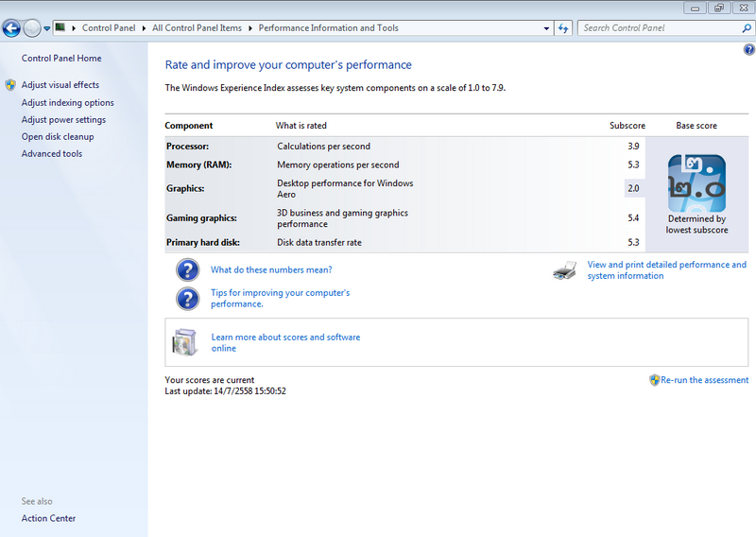This screenshot has width=756, height=537.
Task: Open Tips for improving your computer's performance
Action: click(x=280, y=298)
